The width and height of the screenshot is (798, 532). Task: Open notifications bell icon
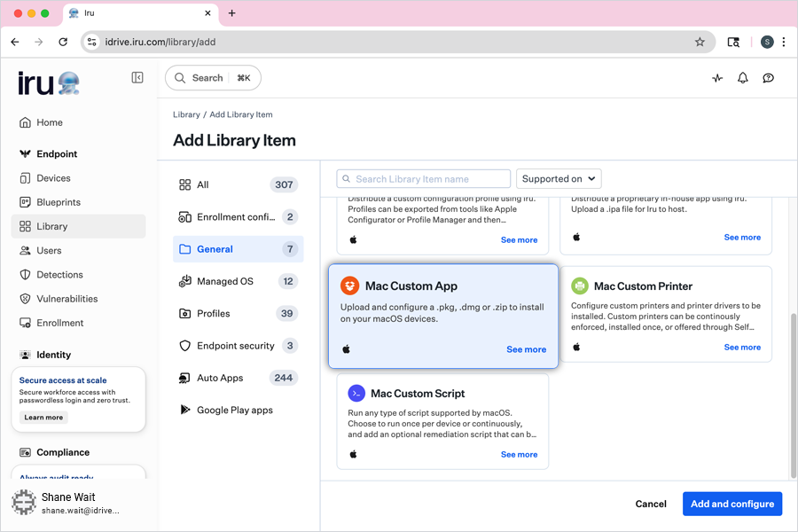click(743, 78)
